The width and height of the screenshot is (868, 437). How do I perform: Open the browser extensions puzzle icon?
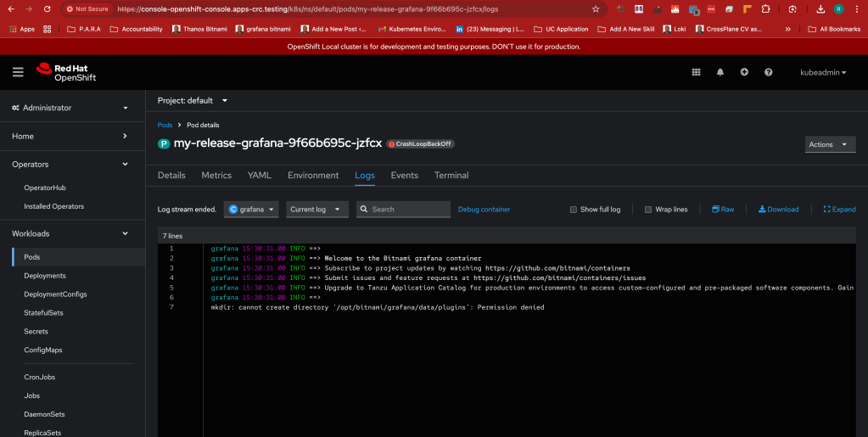[x=765, y=8]
